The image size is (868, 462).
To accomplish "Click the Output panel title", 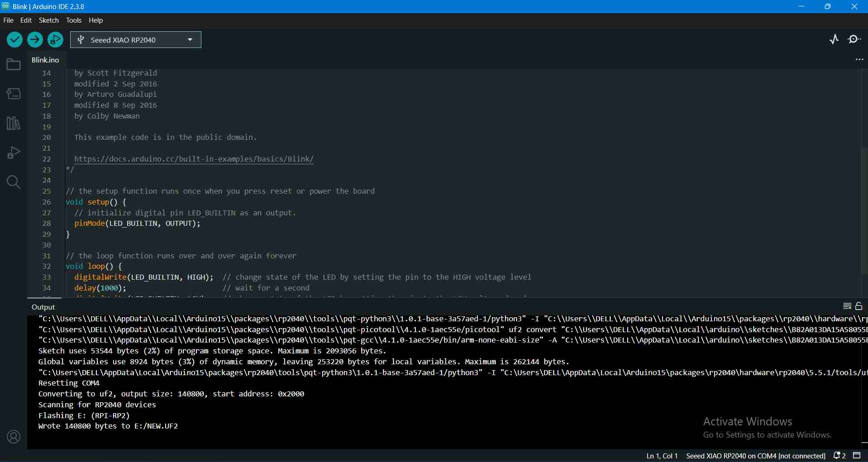I will (43, 307).
